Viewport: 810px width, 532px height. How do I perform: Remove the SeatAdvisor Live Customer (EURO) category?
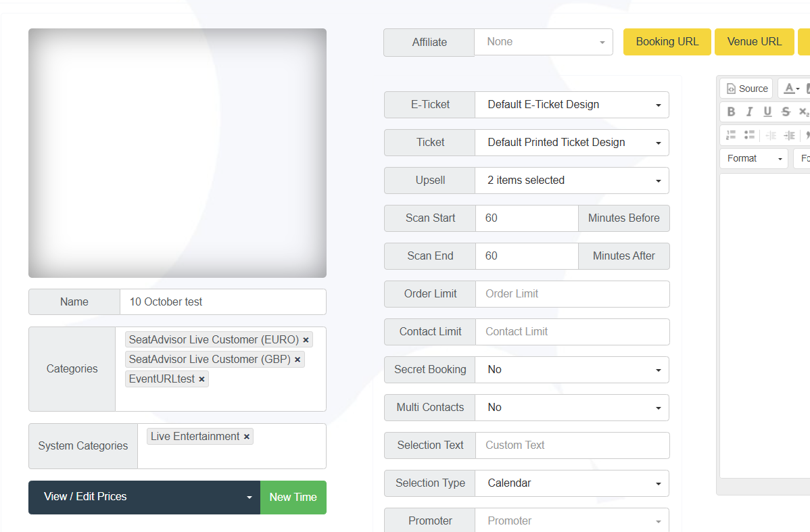(306, 341)
